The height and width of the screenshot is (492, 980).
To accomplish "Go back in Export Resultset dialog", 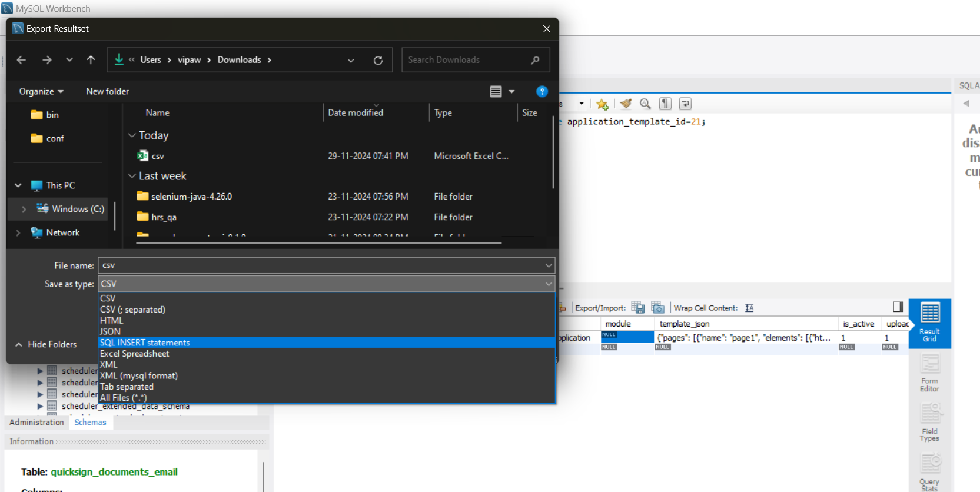I will point(21,60).
